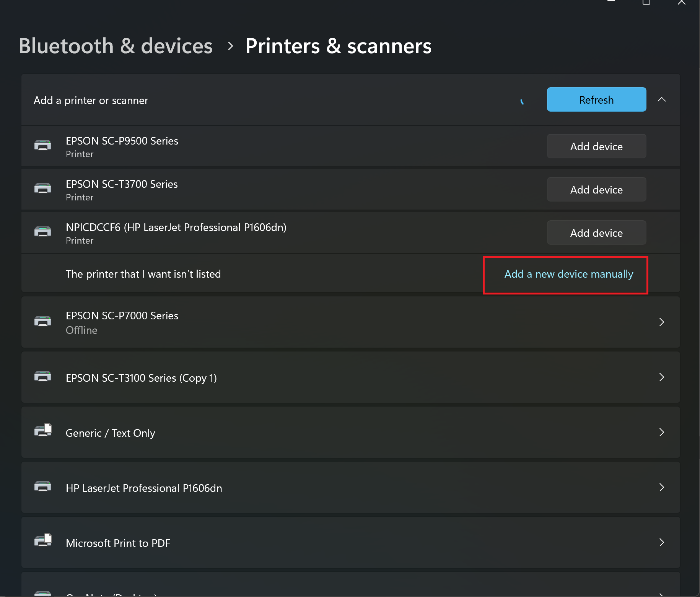
Task: Close the Settings window
Action: [681, 2]
